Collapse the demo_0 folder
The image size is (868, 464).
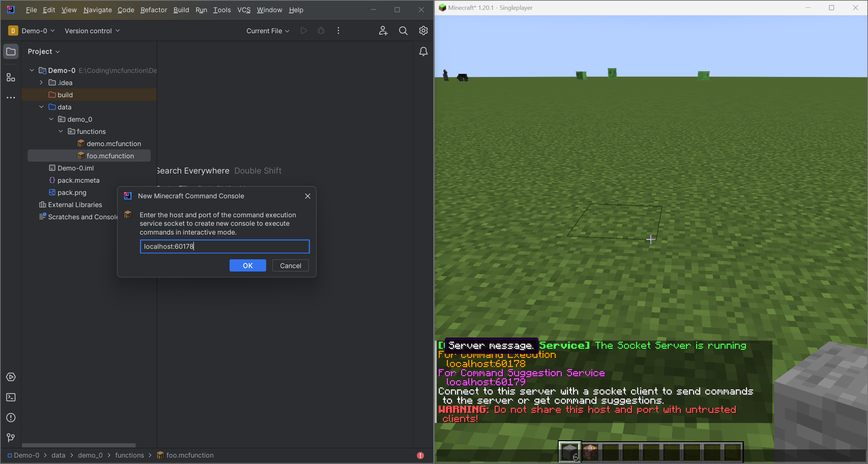(51, 119)
